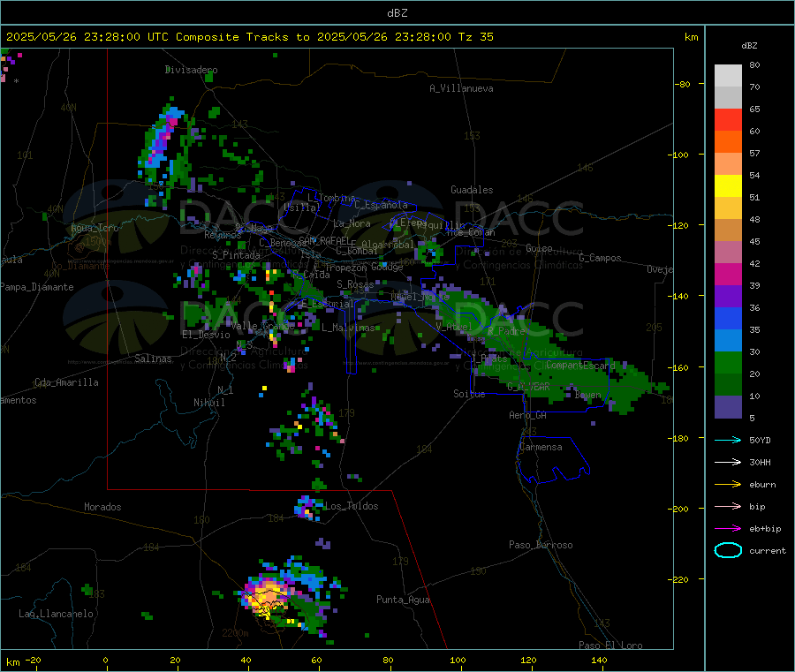This screenshot has width=795, height=672.
Task: Click the small storm cell left of Los_Toldos
Action: pyautogui.click(x=307, y=507)
